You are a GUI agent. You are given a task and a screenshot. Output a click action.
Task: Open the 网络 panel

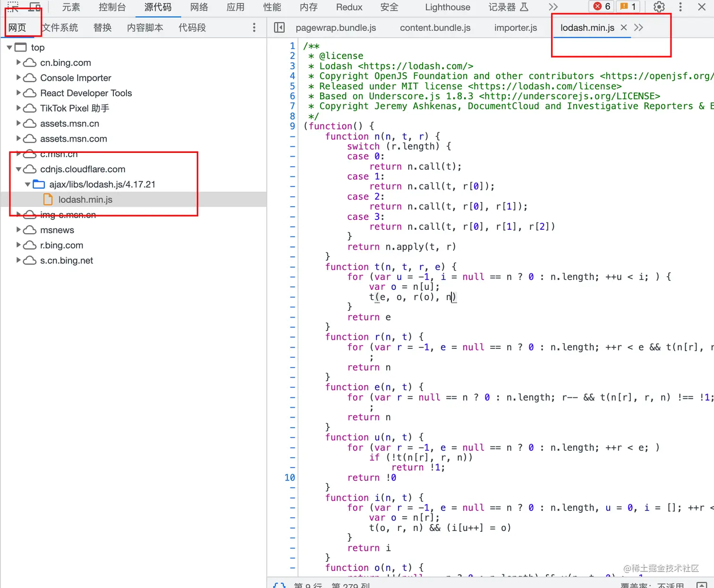[199, 7]
